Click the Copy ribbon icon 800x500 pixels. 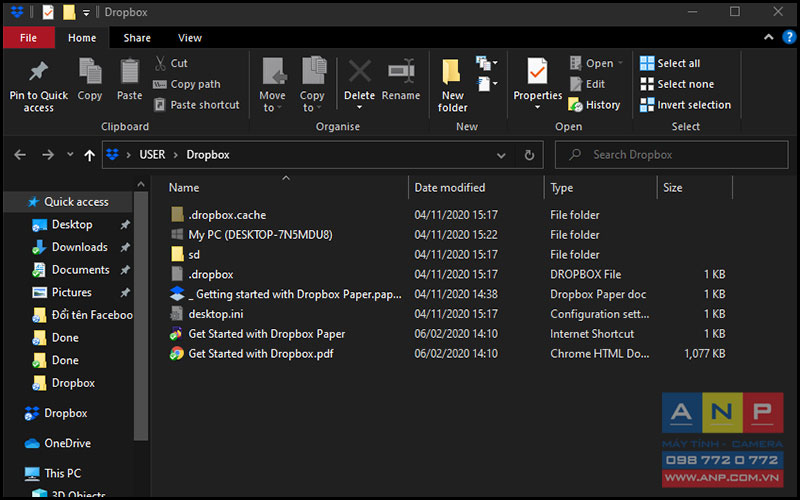click(x=90, y=71)
